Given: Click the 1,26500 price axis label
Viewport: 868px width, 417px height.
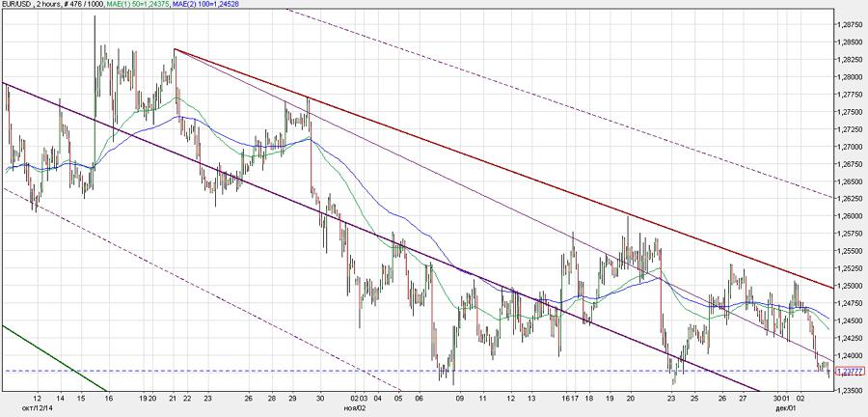Looking at the screenshot, I should (x=851, y=181).
